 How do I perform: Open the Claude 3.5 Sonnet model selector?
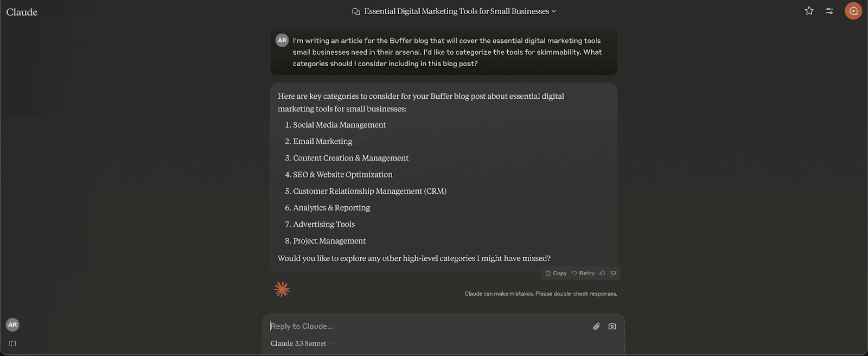tap(302, 344)
